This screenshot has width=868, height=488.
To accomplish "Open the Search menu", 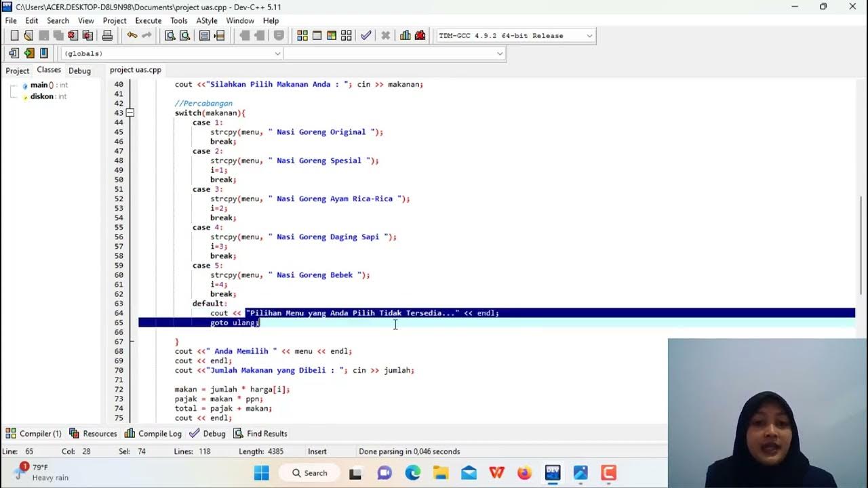I will click(58, 20).
